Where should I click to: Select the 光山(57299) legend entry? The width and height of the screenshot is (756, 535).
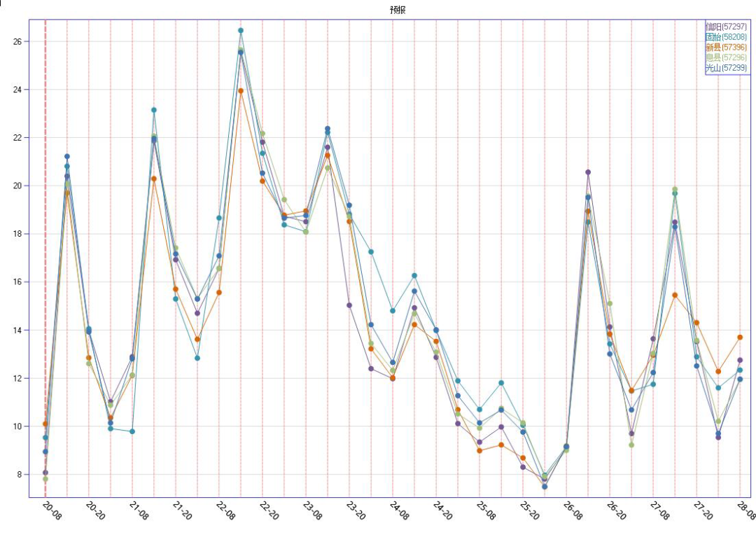tap(726, 68)
